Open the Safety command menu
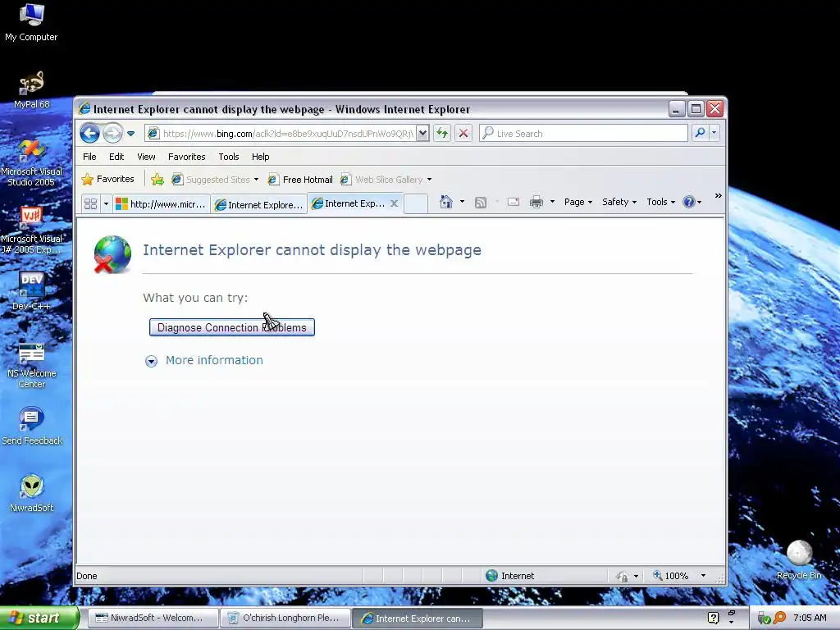Image resolution: width=840 pixels, height=630 pixels. coord(619,202)
